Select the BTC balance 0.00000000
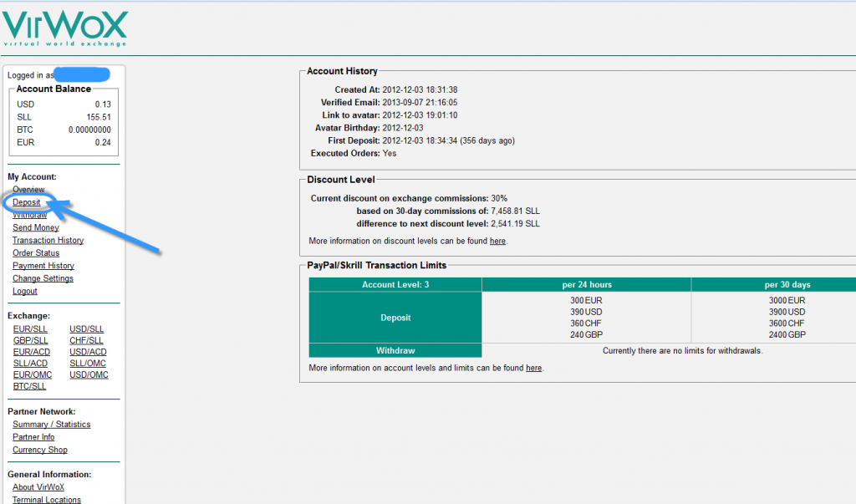The height and width of the screenshot is (504, 856). (89, 130)
